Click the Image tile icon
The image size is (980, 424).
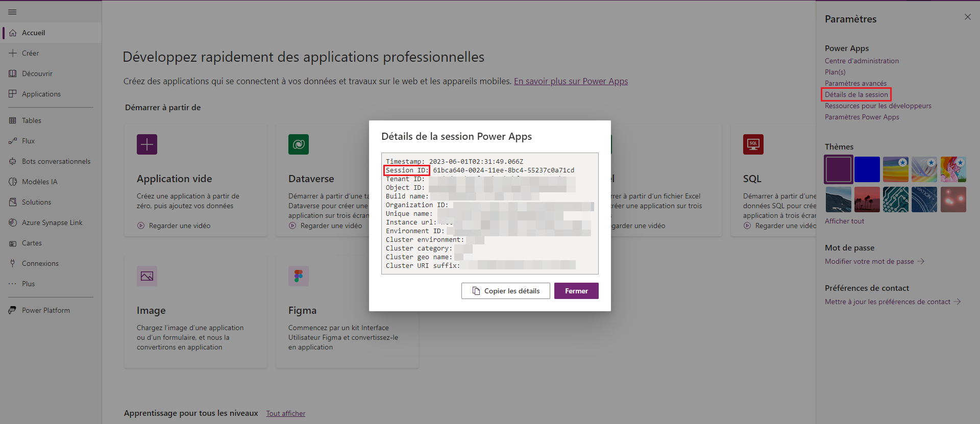pyautogui.click(x=147, y=276)
